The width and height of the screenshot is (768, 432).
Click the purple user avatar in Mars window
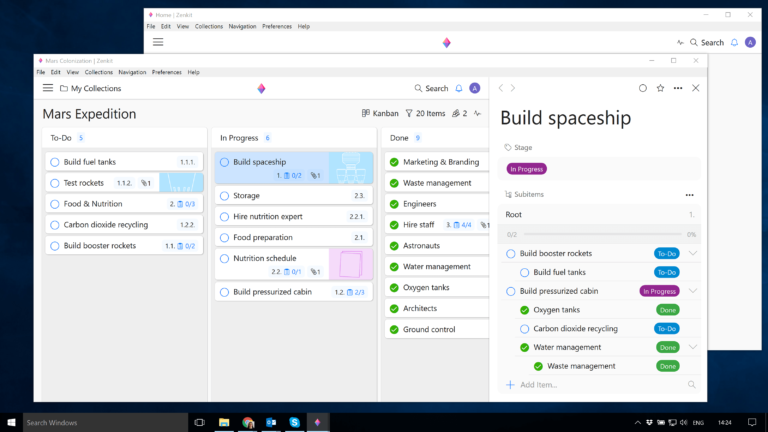pos(475,88)
